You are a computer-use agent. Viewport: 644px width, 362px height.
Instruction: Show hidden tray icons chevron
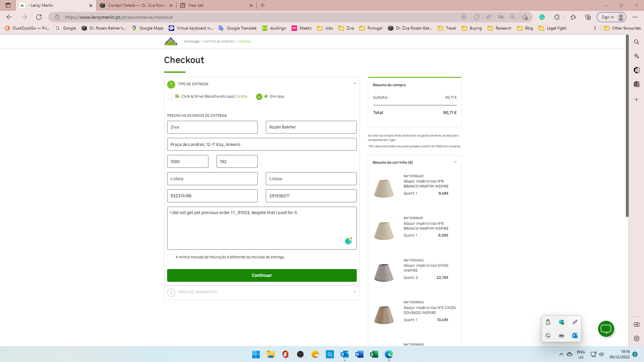[561, 354]
